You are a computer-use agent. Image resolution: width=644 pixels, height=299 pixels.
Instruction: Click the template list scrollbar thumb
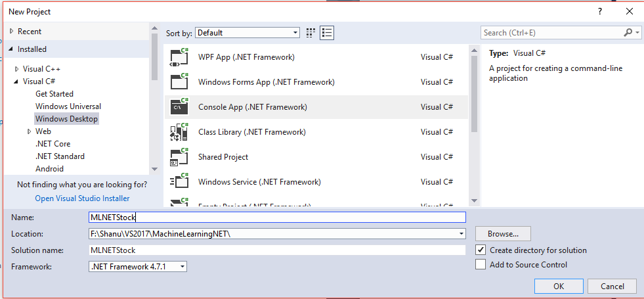(474, 94)
